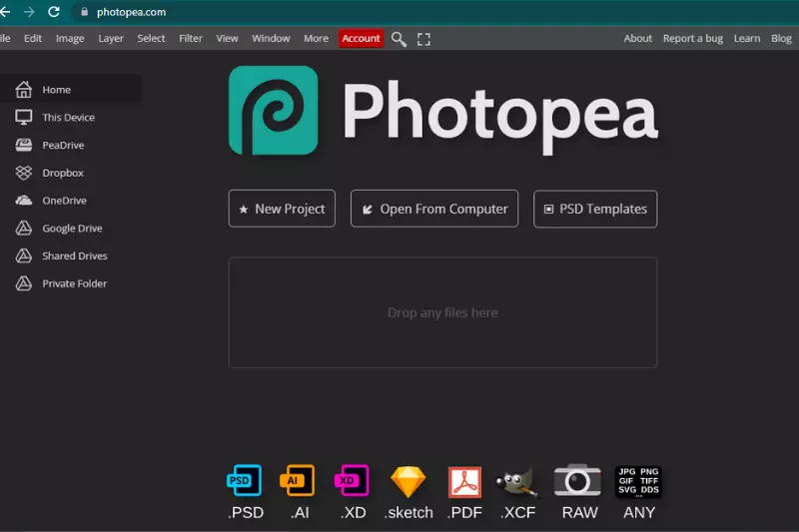The image size is (799, 532).
Task: Open the Window menu
Action: pos(271,38)
